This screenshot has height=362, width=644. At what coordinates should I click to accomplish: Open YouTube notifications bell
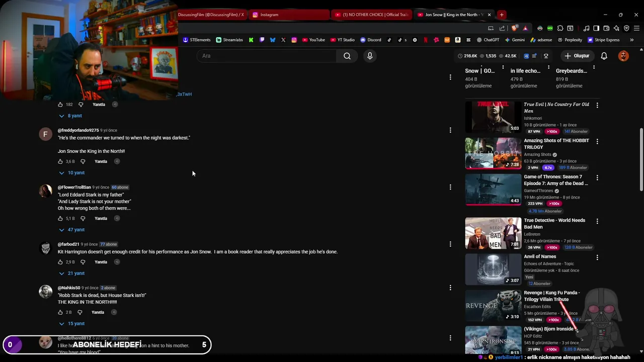[604, 56]
